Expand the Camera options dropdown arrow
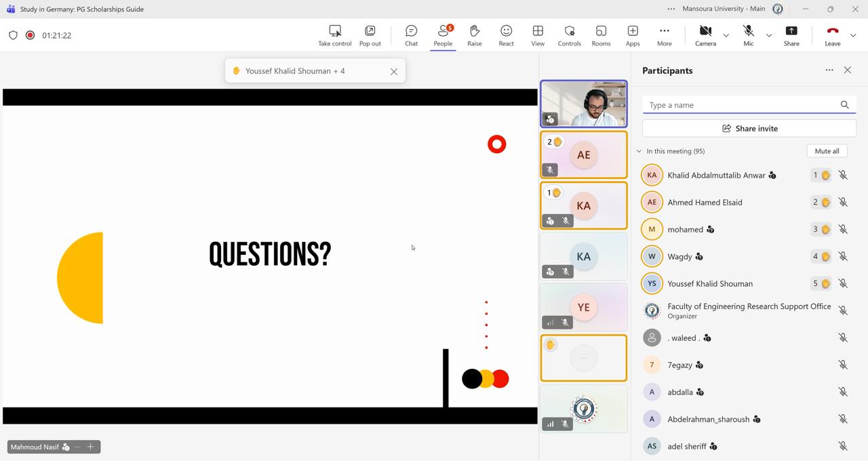 click(726, 35)
